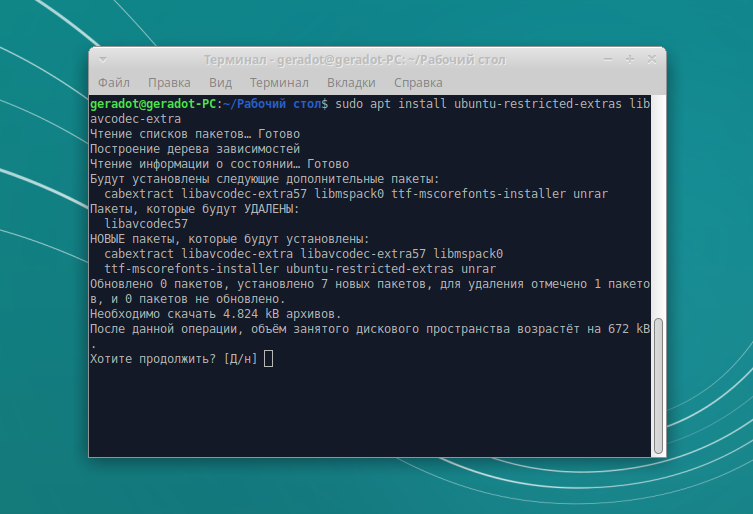Click the line 'НОВЫЕ пакеты, которые будут установлены:'
The width and height of the screenshot is (753, 514).
pyautogui.click(x=230, y=239)
